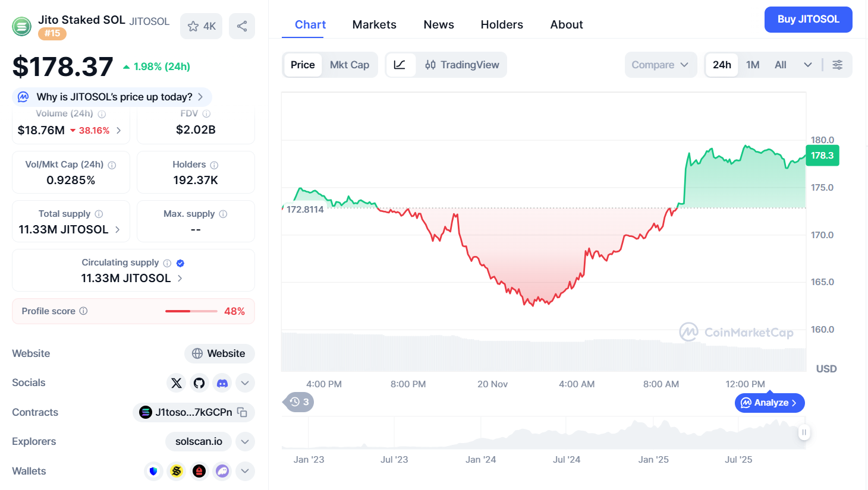Open chart settings sliders icon
Viewport: 868px width, 490px height.
(x=837, y=65)
